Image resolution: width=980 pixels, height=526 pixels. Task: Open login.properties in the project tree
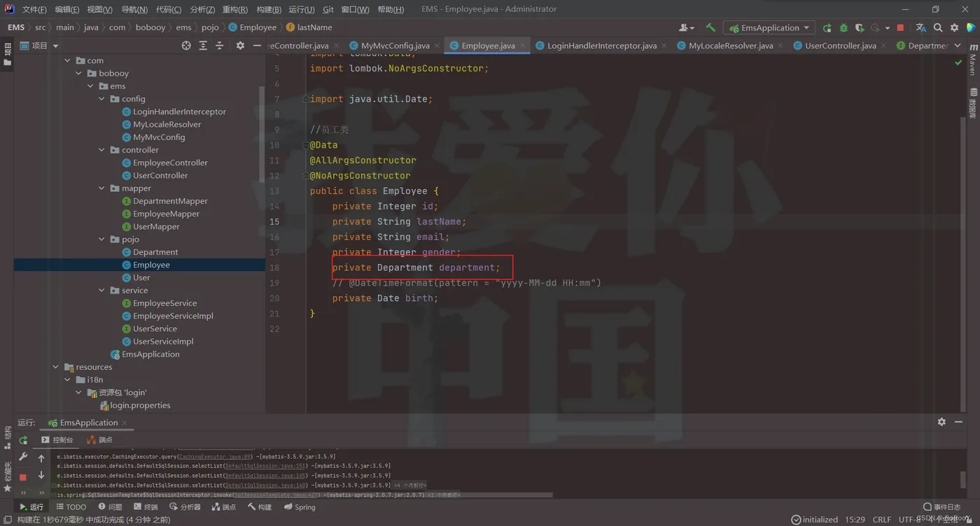[x=140, y=406]
